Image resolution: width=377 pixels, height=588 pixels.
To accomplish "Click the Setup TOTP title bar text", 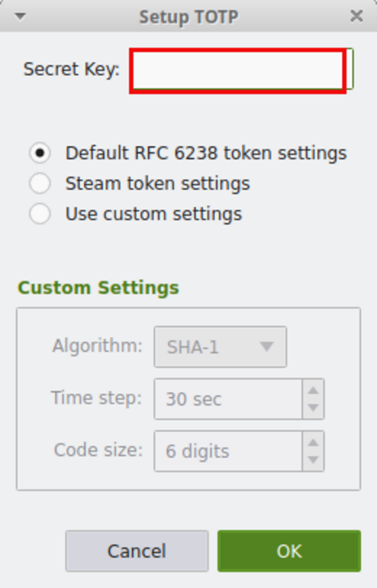I will tap(188, 17).
